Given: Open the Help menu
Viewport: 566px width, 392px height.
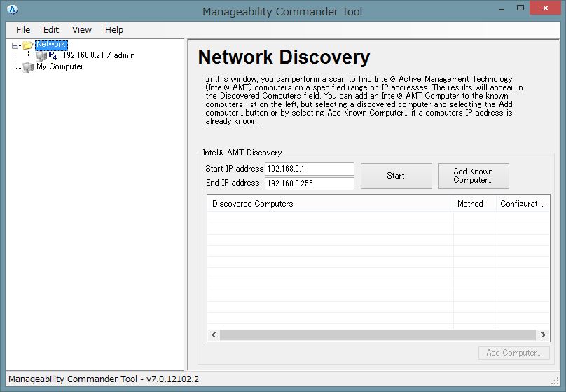Looking at the screenshot, I should [114, 30].
